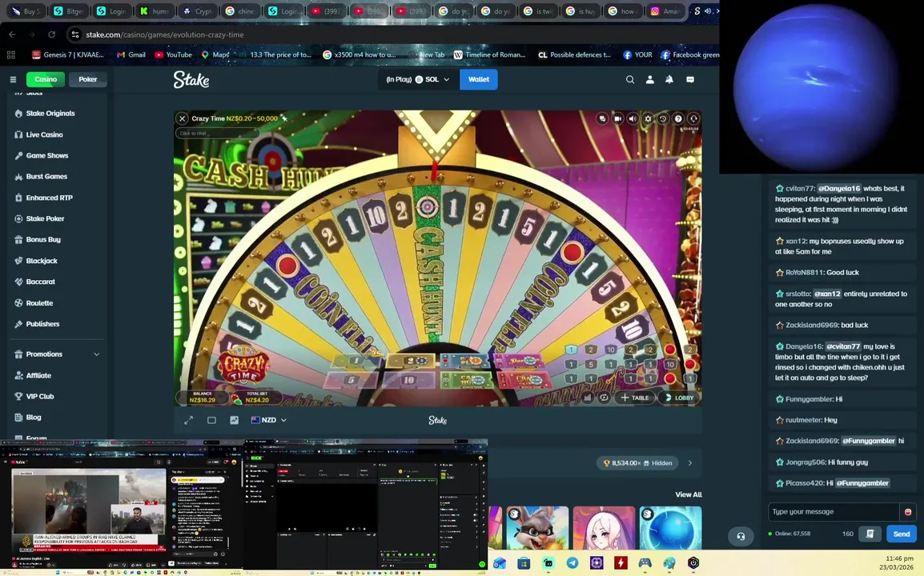Open Live Casino in sidebar

click(x=44, y=134)
